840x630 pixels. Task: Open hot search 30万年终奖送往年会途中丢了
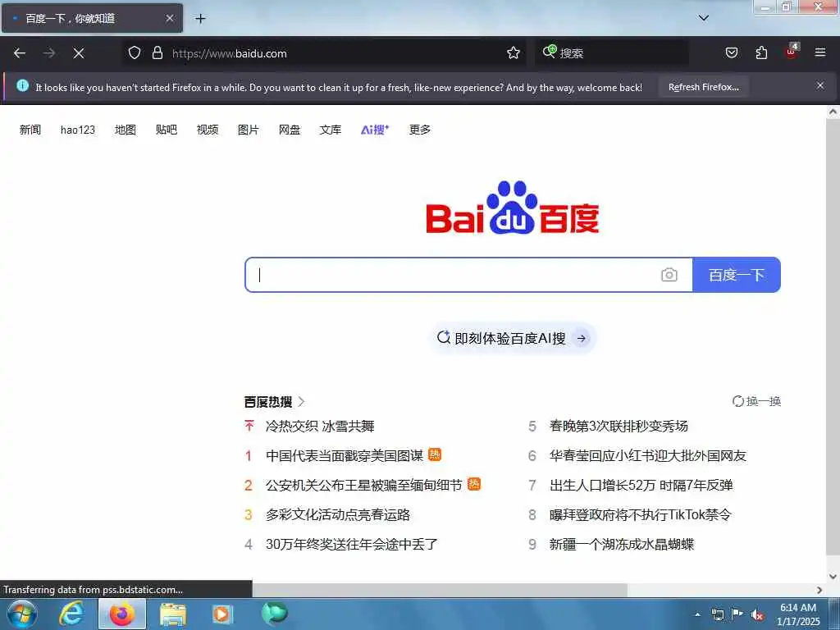[x=352, y=545]
